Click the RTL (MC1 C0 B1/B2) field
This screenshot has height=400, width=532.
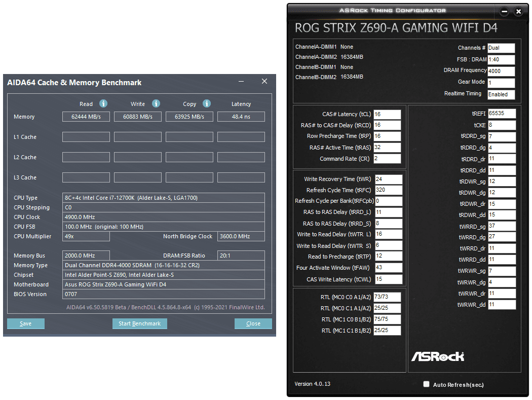point(387,319)
